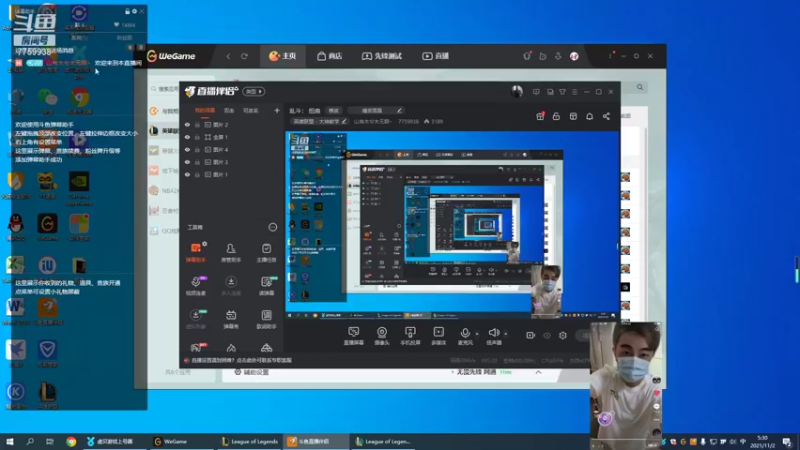Image resolution: width=800 pixels, height=450 pixels.
Task: Open Windows Start menu
Action: coord(9,442)
